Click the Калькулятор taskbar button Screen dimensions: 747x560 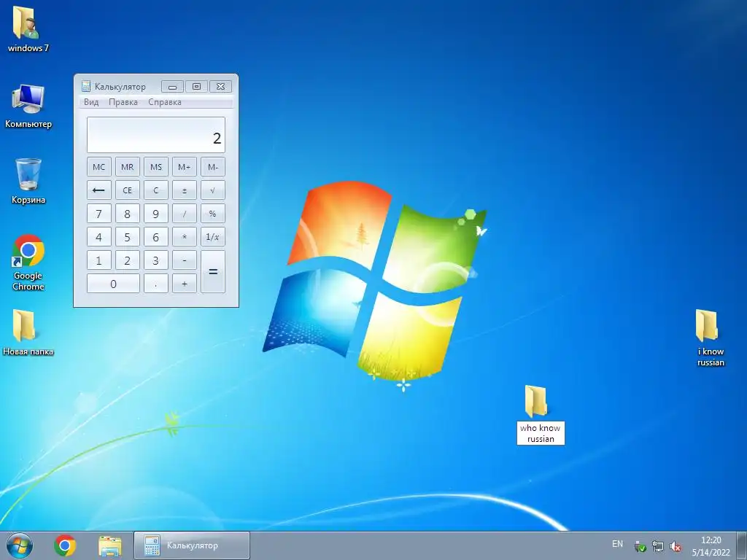point(192,545)
